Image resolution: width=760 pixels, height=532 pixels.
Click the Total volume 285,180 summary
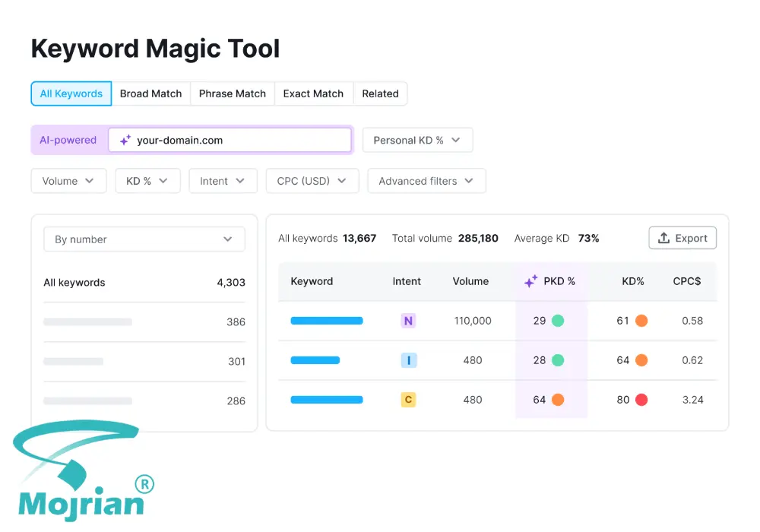(445, 239)
